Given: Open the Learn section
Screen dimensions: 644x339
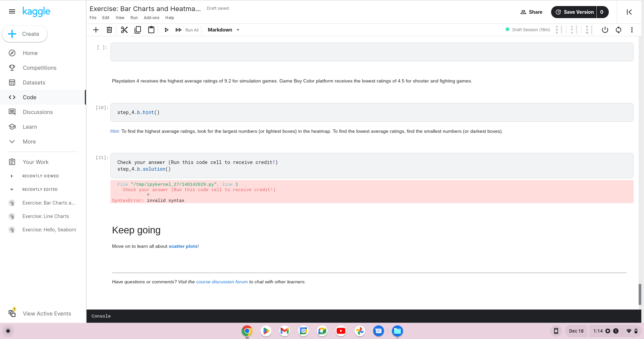Looking at the screenshot, I should click(30, 127).
